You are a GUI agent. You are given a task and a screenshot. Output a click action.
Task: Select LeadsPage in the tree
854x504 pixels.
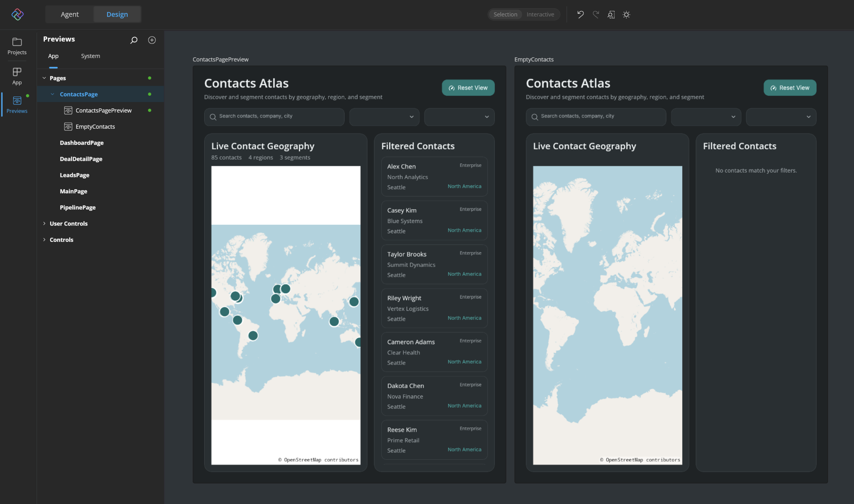[75, 175]
